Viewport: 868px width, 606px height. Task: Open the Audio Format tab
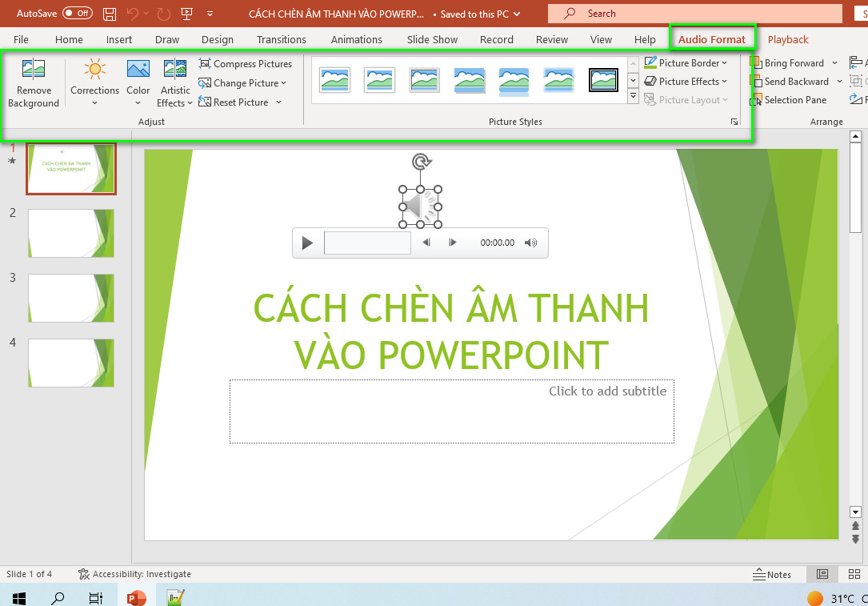[x=712, y=39]
